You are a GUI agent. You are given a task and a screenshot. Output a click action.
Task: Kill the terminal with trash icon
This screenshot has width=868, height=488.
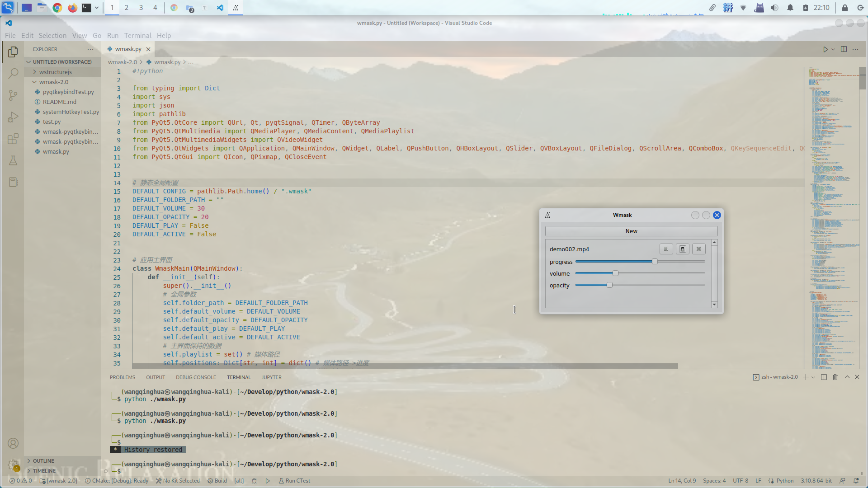pos(835,377)
